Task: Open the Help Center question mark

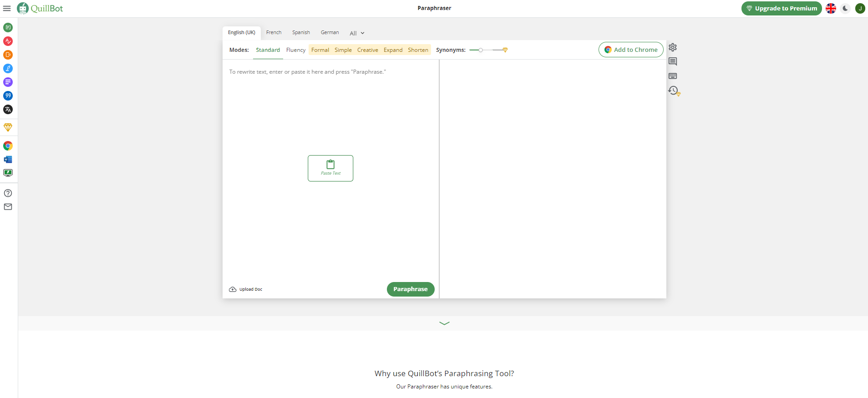Action: click(x=8, y=193)
